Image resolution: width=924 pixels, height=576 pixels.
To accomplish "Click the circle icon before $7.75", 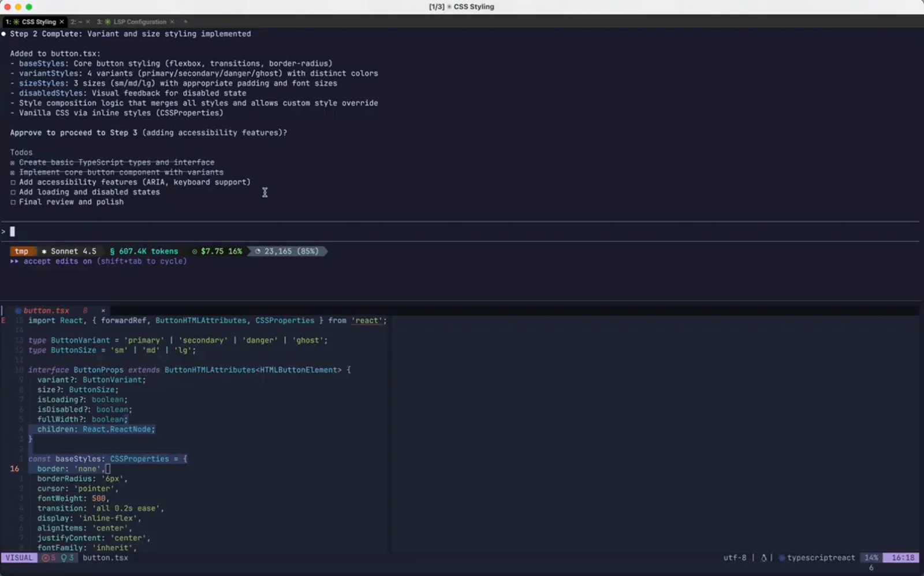I will (x=195, y=251).
